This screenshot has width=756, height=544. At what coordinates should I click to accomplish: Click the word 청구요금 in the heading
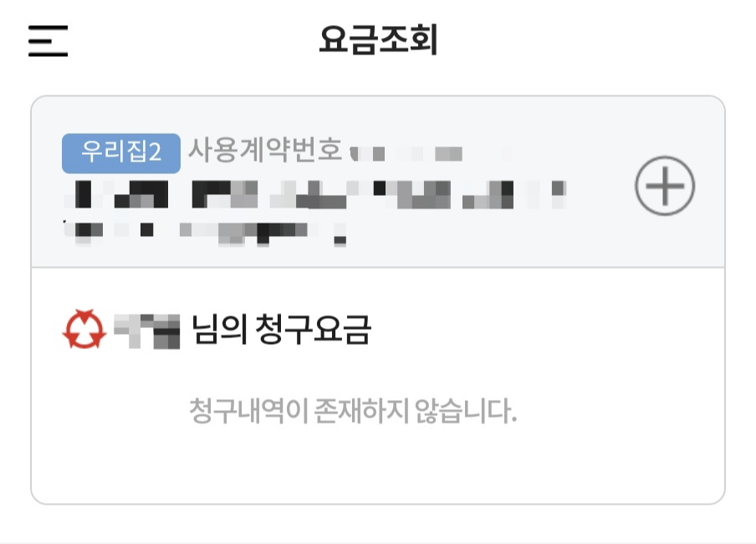pos(313,329)
